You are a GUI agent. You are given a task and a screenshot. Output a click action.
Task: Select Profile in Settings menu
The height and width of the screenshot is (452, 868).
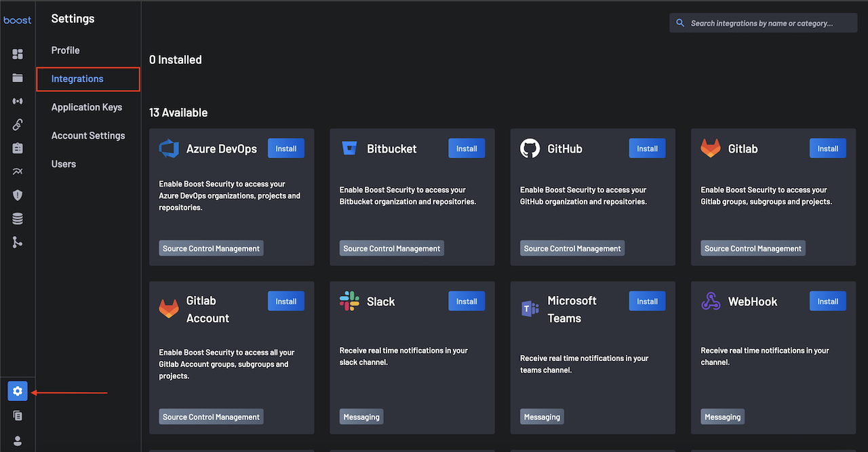pyautogui.click(x=65, y=50)
